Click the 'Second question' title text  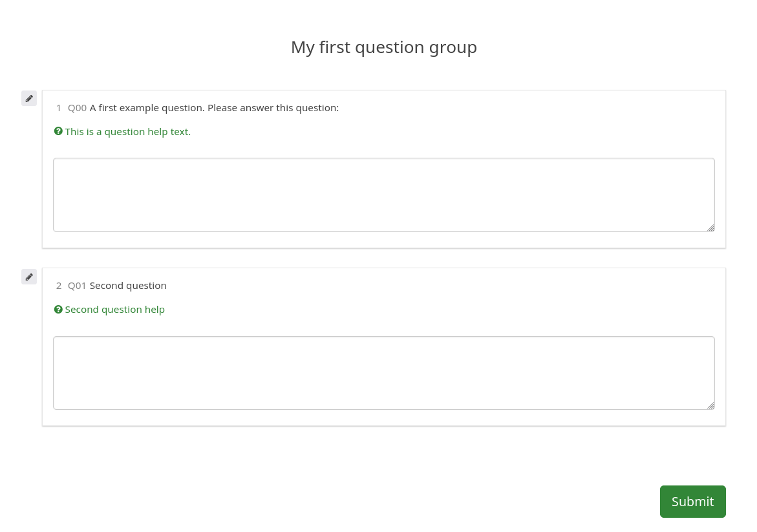[128, 286]
